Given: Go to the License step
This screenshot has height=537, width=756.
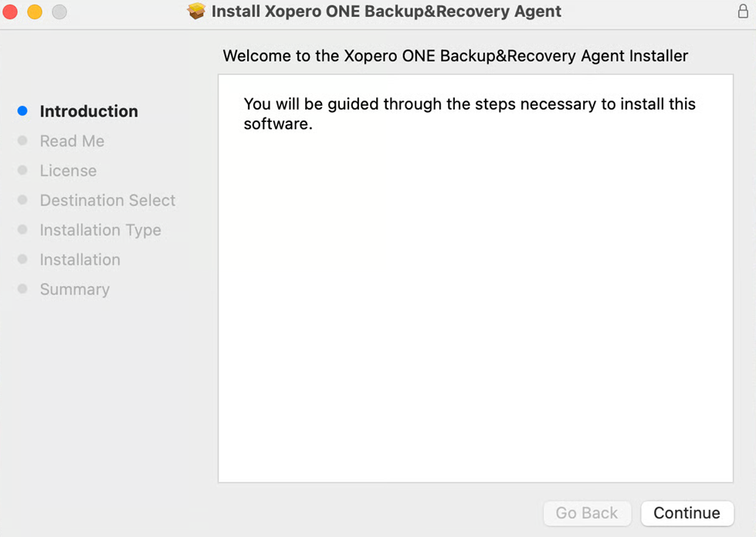Looking at the screenshot, I should (x=68, y=171).
